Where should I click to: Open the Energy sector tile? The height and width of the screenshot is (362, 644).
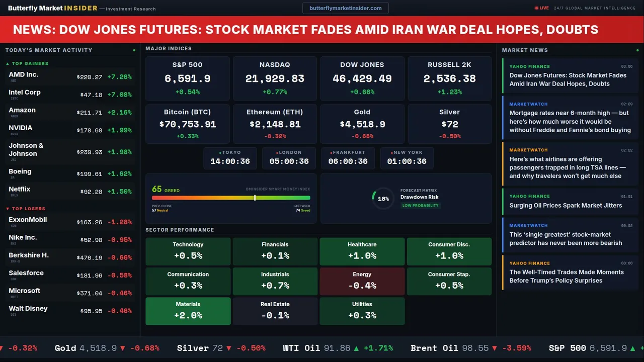(362, 281)
